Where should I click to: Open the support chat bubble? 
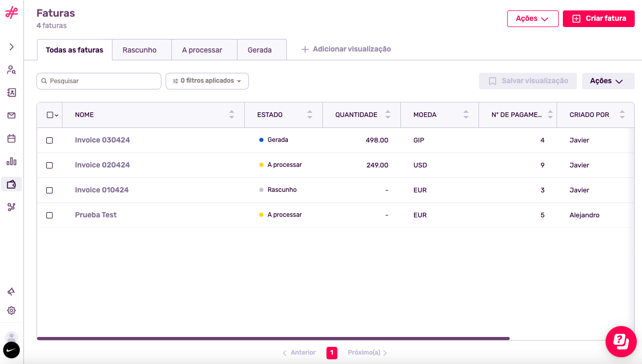click(x=621, y=342)
